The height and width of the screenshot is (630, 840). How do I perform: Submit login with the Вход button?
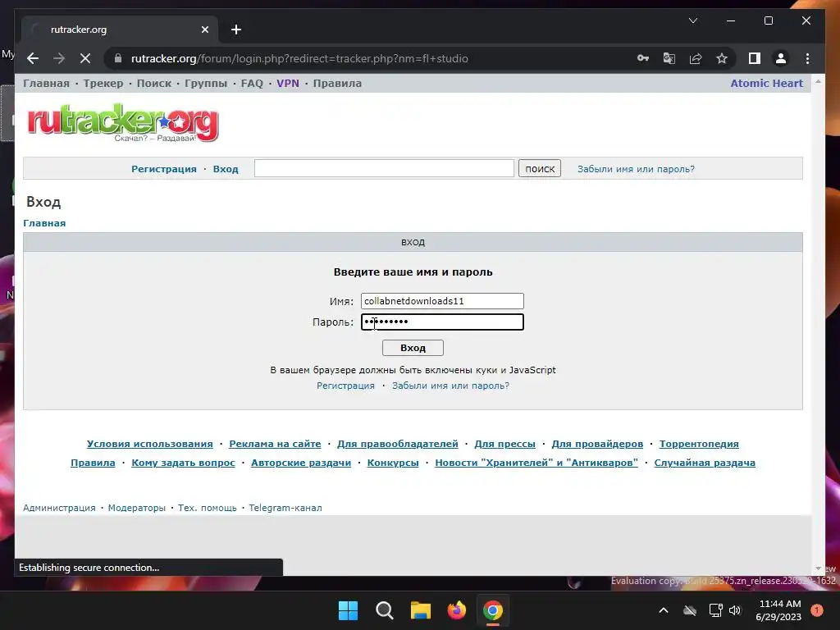pyautogui.click(x=413, y=348)
